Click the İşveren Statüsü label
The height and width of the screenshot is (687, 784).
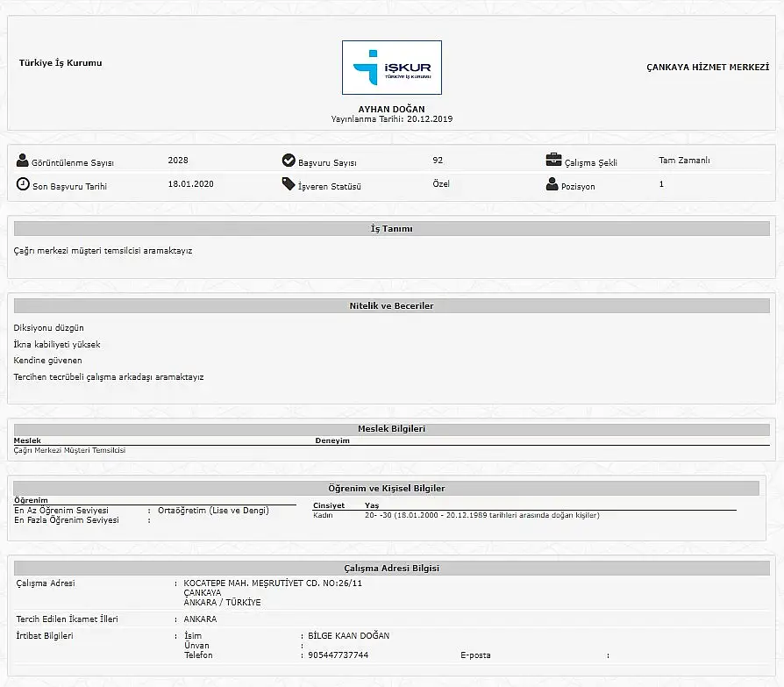coord(330,186)
